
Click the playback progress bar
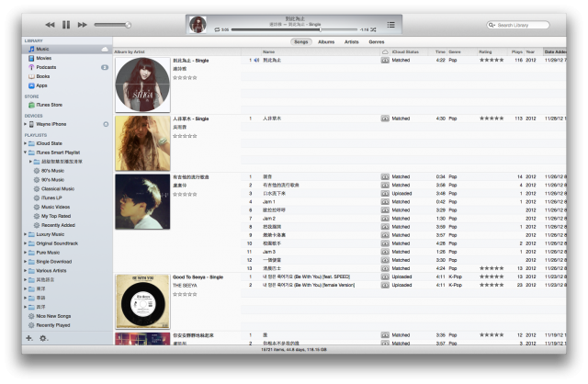coord(294,29)
